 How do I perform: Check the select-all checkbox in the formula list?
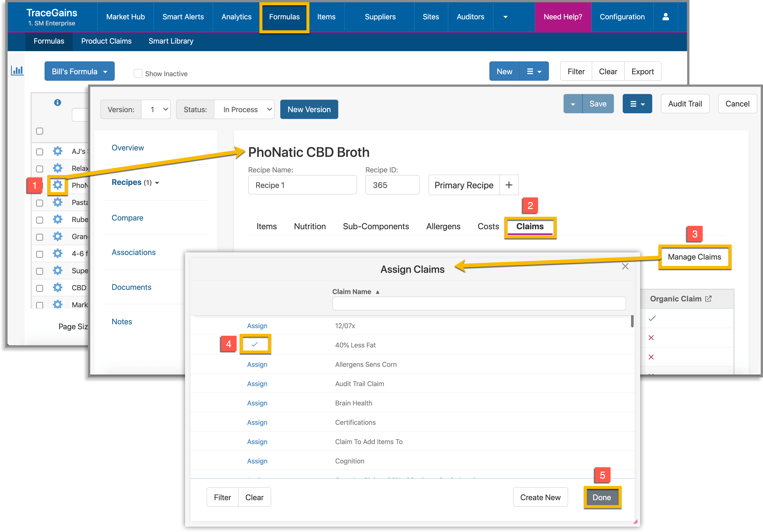tap(40, 131)
